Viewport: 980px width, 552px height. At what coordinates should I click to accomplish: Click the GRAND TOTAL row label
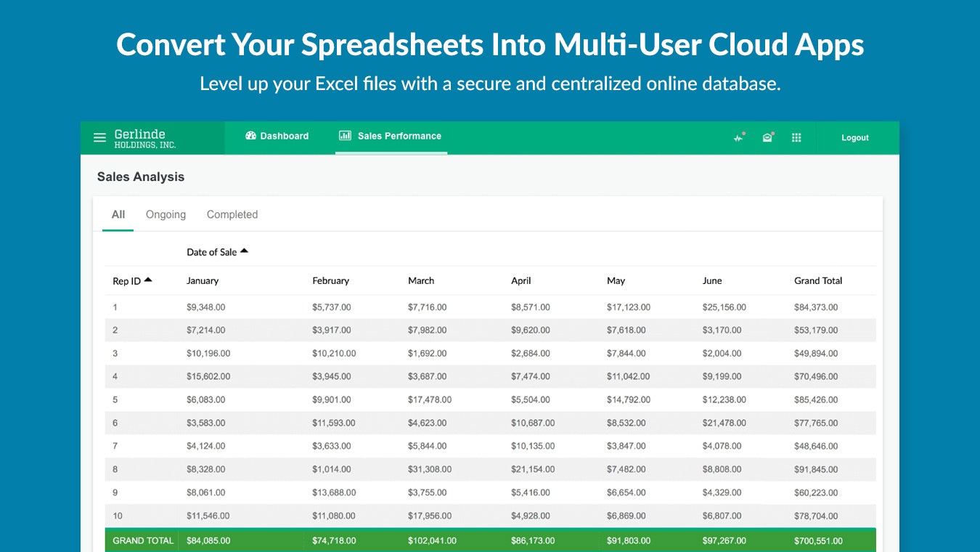[x=143, y=540]
